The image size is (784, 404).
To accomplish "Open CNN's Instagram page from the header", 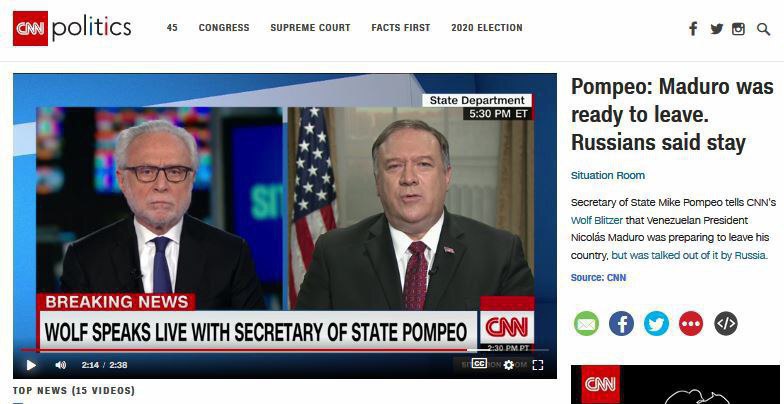I will pyautogui.click(x=738, y=29).
